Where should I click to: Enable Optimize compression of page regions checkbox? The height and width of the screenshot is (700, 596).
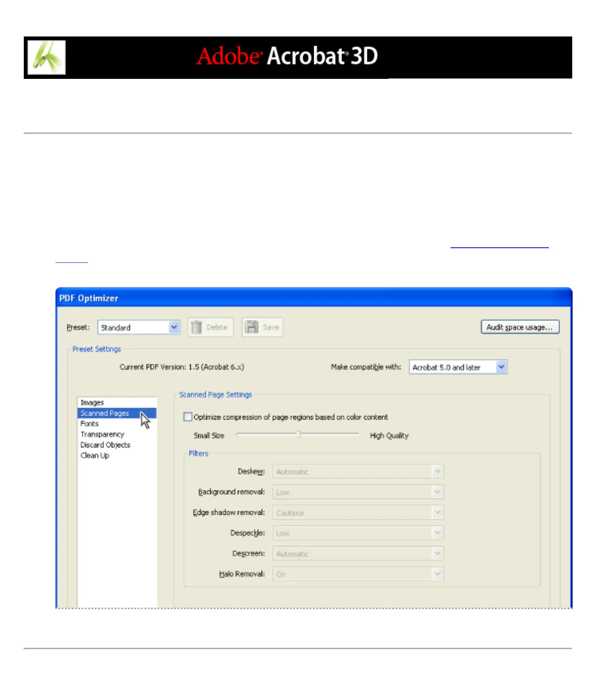(188, 417)
